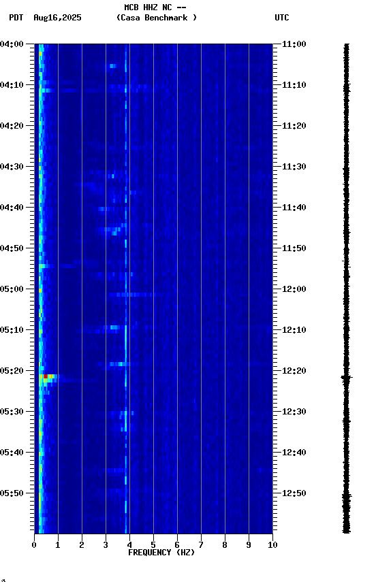This screenshot has width=376, height=588.
Task: Click the 11:30 UTC time label
Action: [x=294, y=167]
